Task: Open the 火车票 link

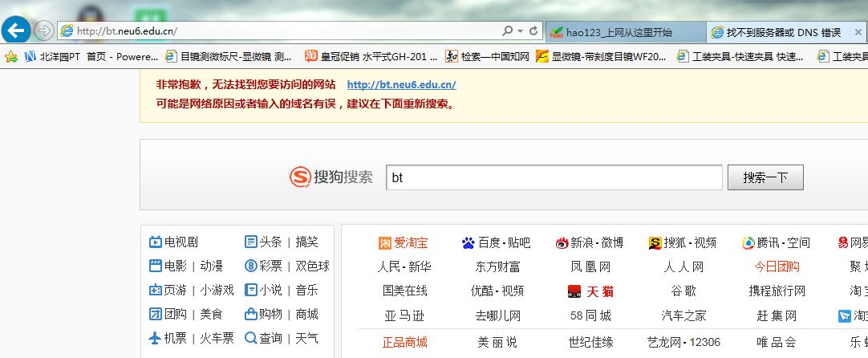Action: [x=217, y=338]
